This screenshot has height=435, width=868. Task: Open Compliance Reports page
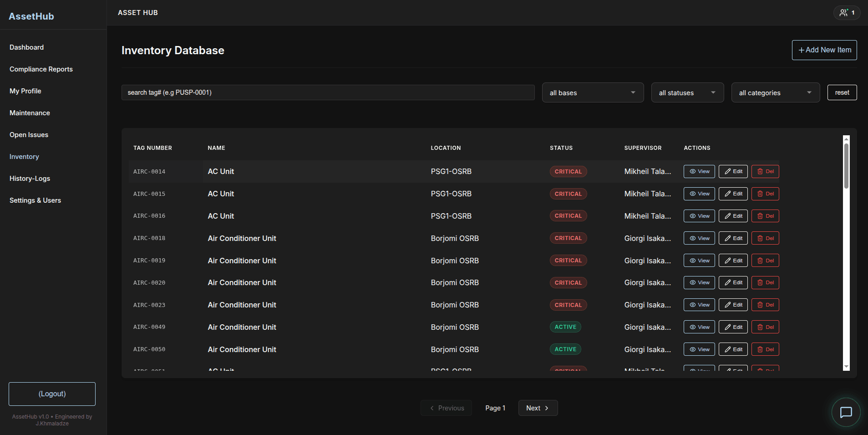coord(41,69)
